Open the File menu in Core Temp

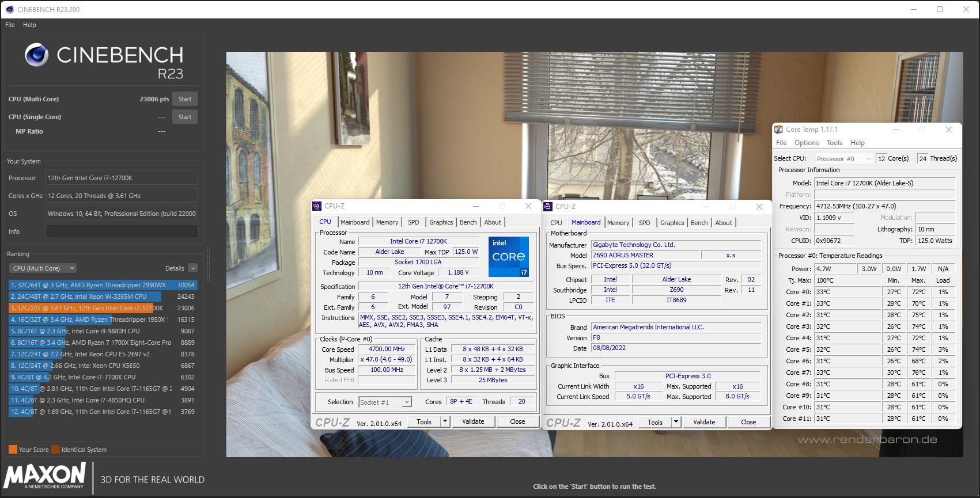(x=781, y=143)
